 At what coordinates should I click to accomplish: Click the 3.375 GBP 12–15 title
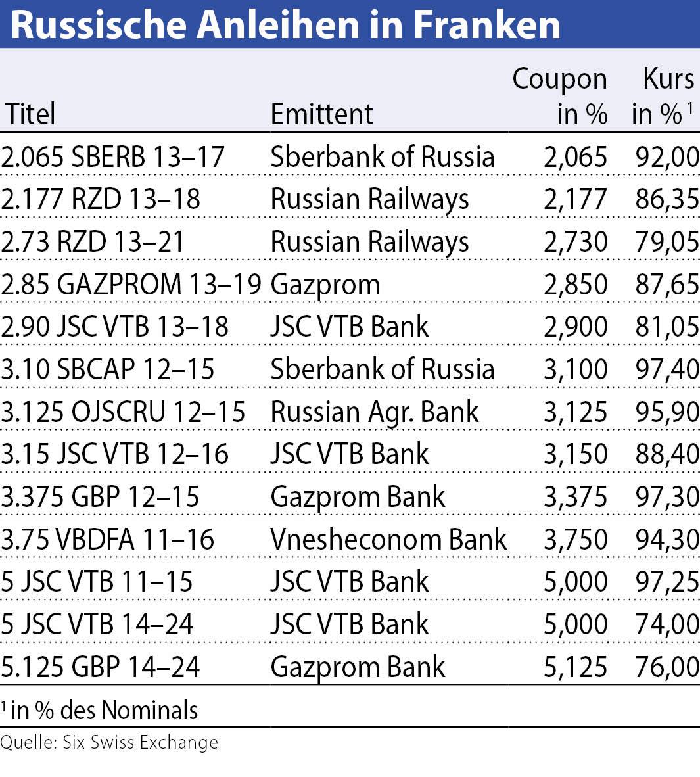click(100, 497)
